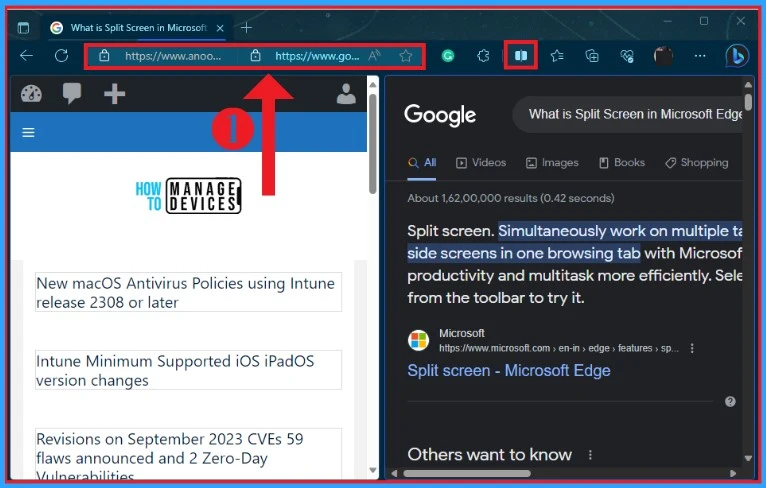Click the Google search box
Screen dimensions: 766x488
point(628,114)
